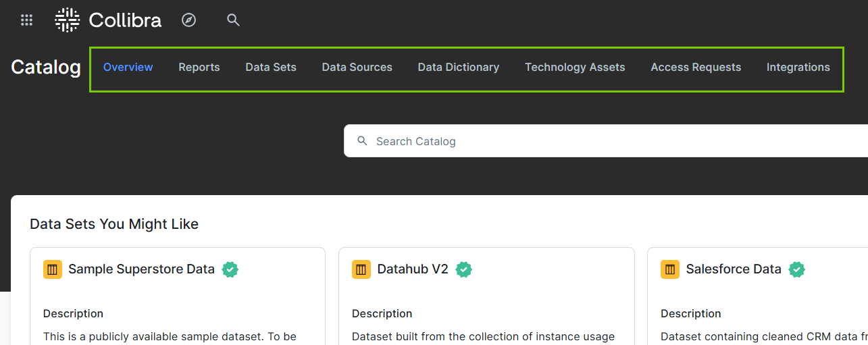This screenshot has width=868, height=345.
Task: Click Description label in Datahub V2 card
Action: pyautogui.click(x=382, y=314)
